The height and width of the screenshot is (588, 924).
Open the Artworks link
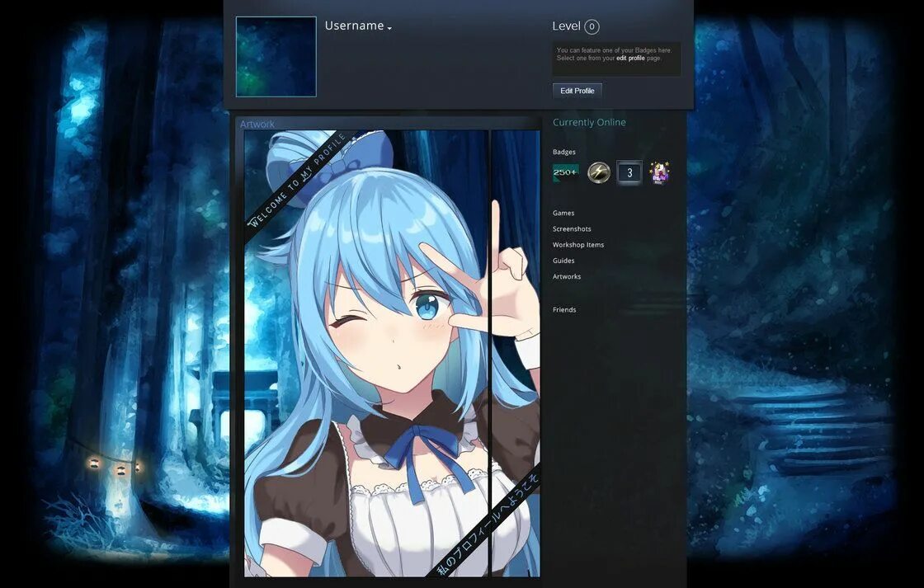[x=566, y=276]
